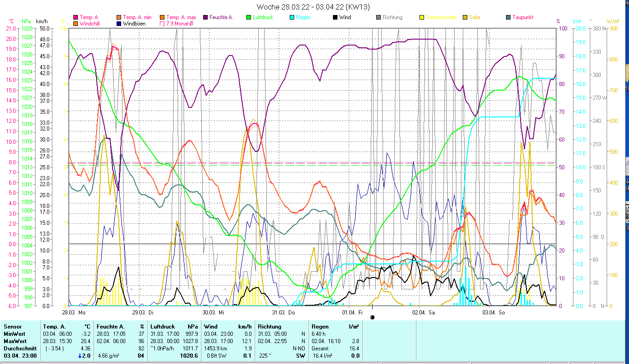This screenshot has width=629, height=364.
Task: Select the '01.04. Fr' date axis label
Action: pyautogui.click(x=353, y=313)
